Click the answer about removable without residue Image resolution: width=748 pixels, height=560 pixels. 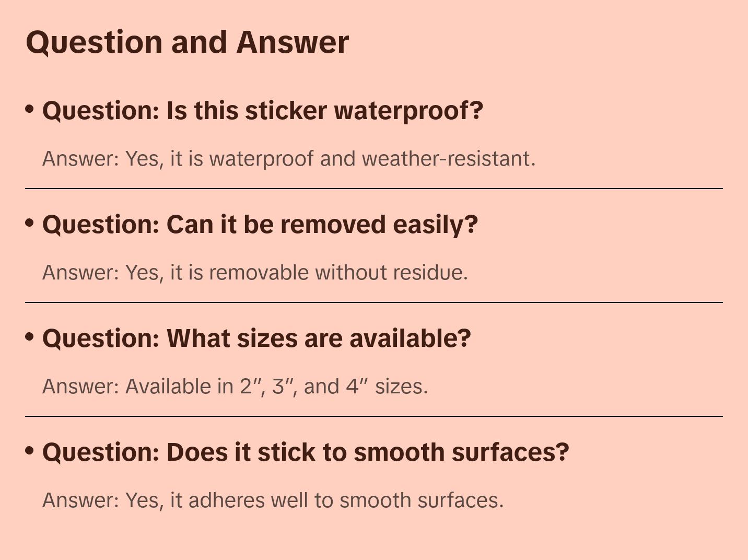(x=255, y=272)
